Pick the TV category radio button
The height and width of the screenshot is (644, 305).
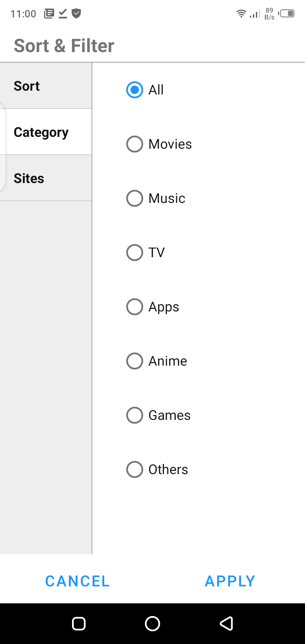[135, 253]
